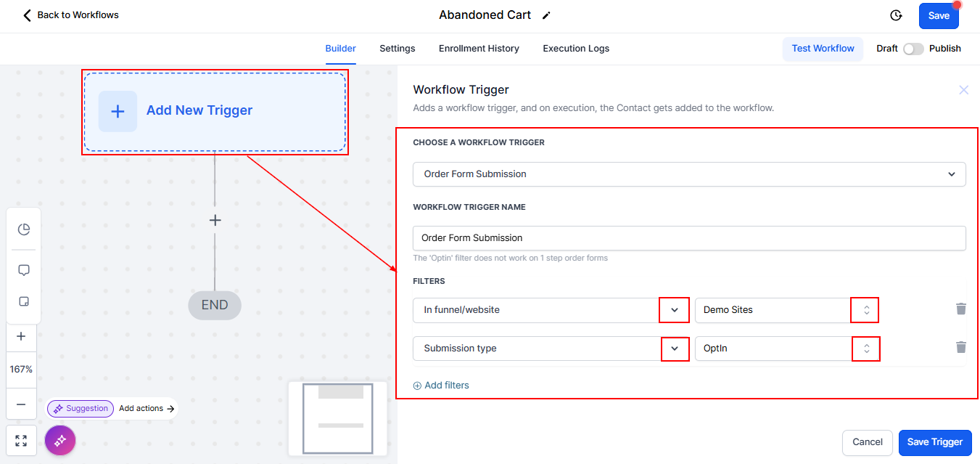This screenshot has height=464, width=980.
Task: Open version history clock icon
Action: [896, 15]
